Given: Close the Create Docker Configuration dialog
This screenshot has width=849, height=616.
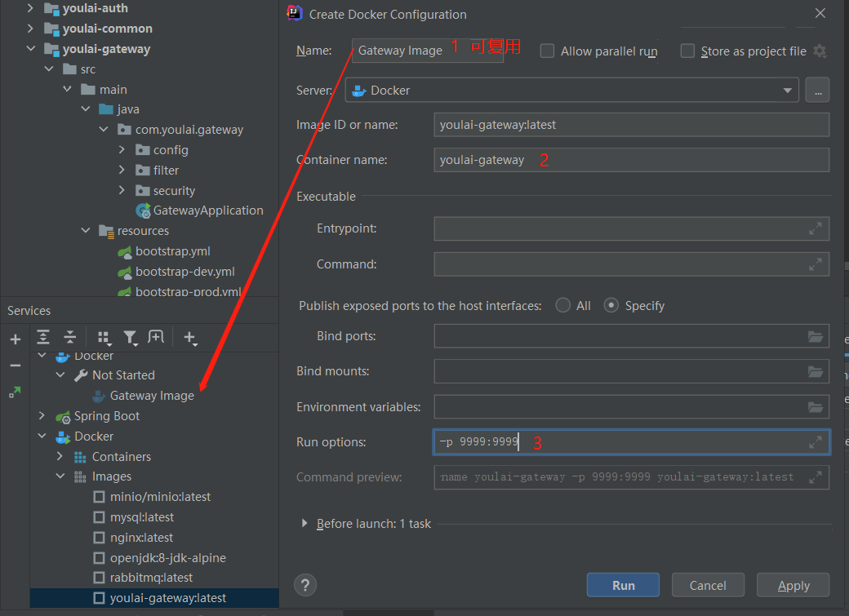Looking at the screenshot, I should click(820, 13).
